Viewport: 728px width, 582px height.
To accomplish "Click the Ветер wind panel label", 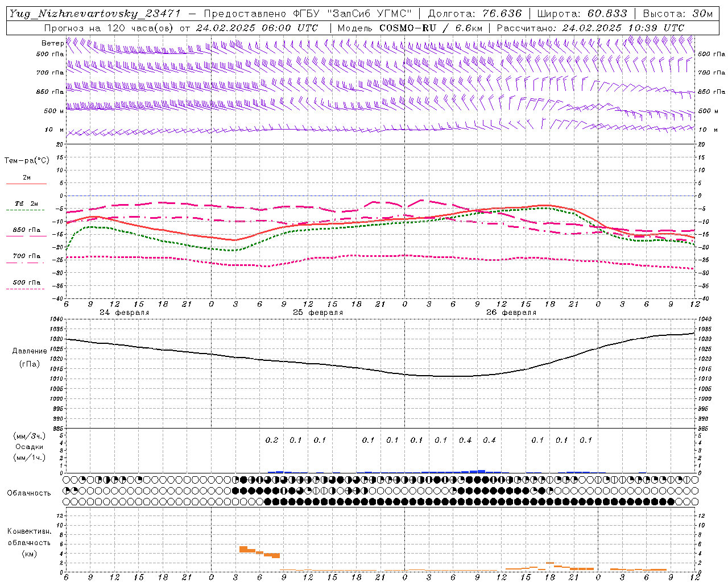I will tap(52, 43).
